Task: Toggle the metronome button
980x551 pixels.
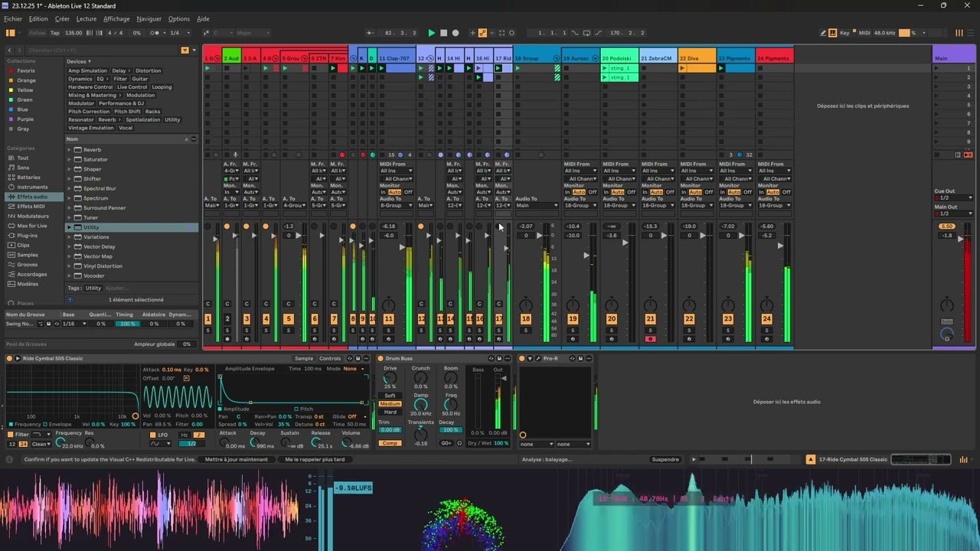Action: (155, 33)
